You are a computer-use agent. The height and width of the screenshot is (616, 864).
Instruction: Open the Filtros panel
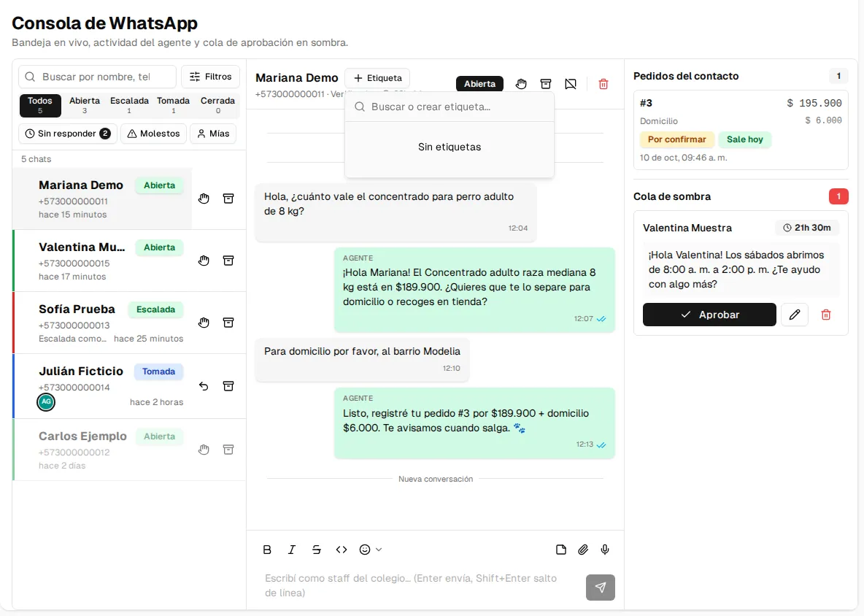[210, 77]
